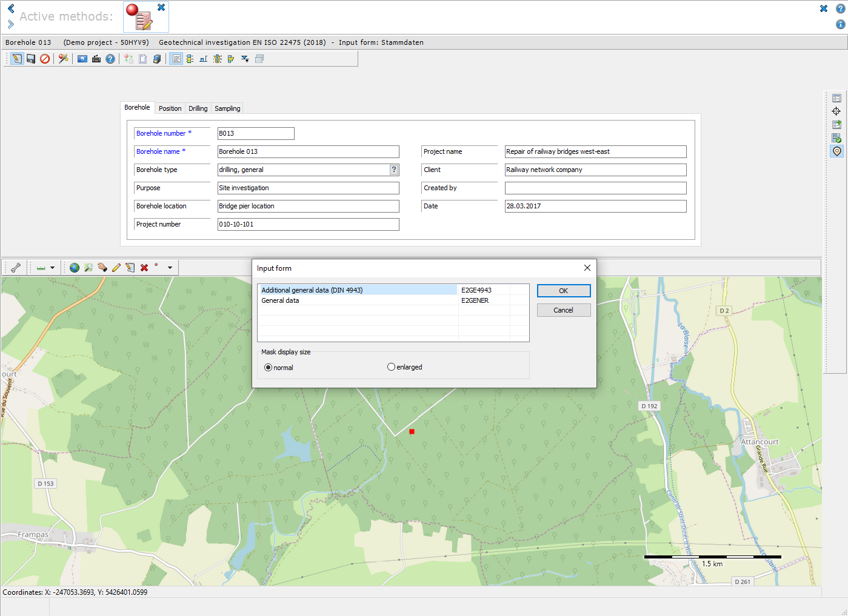Click the top-right blue help question icon
The width and height of the screenshot is (848, 616).
[x=840, y=9]
